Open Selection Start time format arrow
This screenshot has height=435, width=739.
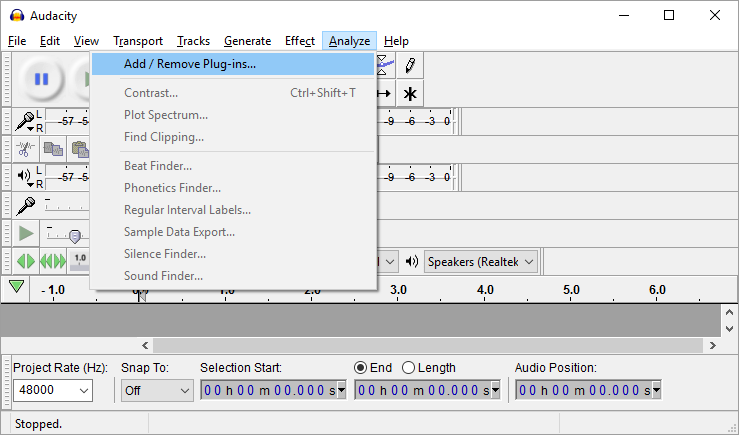click(342, 390)
